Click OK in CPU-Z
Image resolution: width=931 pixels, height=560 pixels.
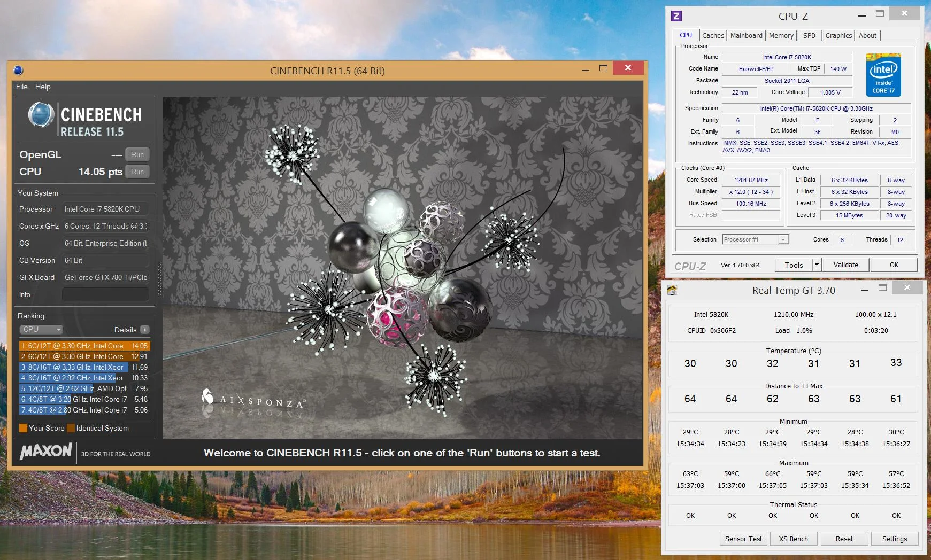pos(894,265)
